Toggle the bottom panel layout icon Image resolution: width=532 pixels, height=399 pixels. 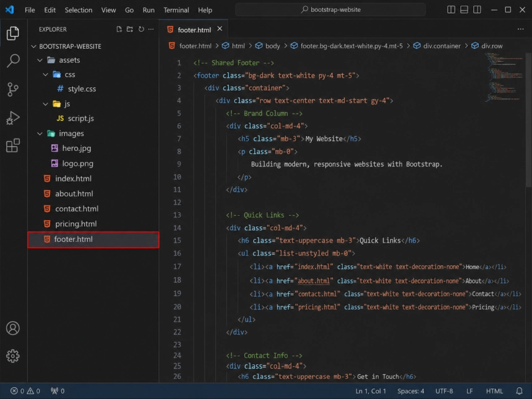point(464,9)
